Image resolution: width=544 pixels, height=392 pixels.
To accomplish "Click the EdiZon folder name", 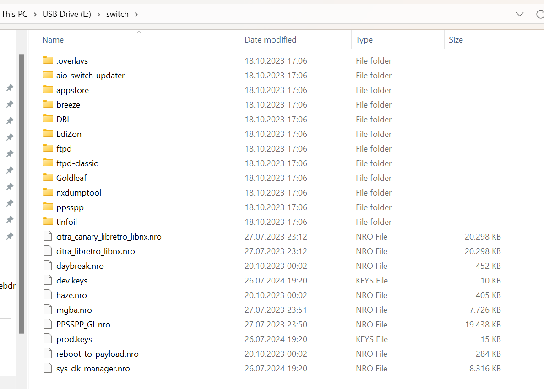I will [x=69, y=134].
